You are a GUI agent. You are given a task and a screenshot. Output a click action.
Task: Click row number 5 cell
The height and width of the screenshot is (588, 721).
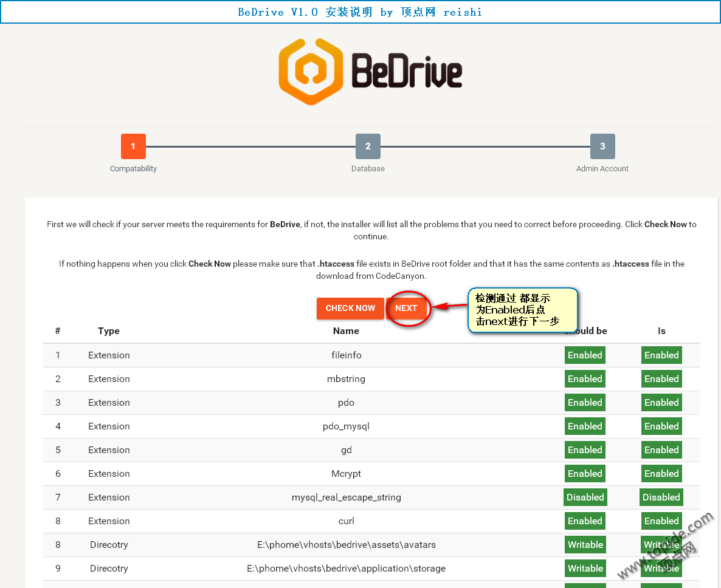[x=58, y=450]
